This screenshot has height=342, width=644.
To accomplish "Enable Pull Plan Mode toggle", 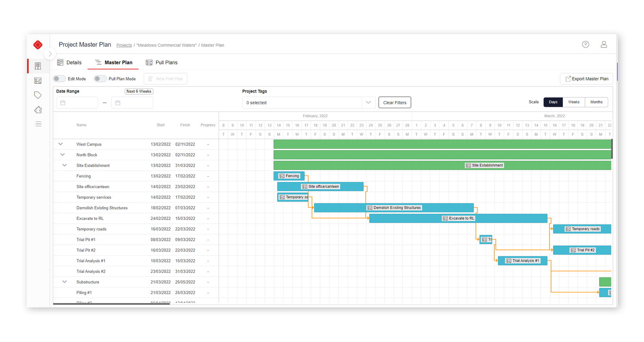I will 100,79.
